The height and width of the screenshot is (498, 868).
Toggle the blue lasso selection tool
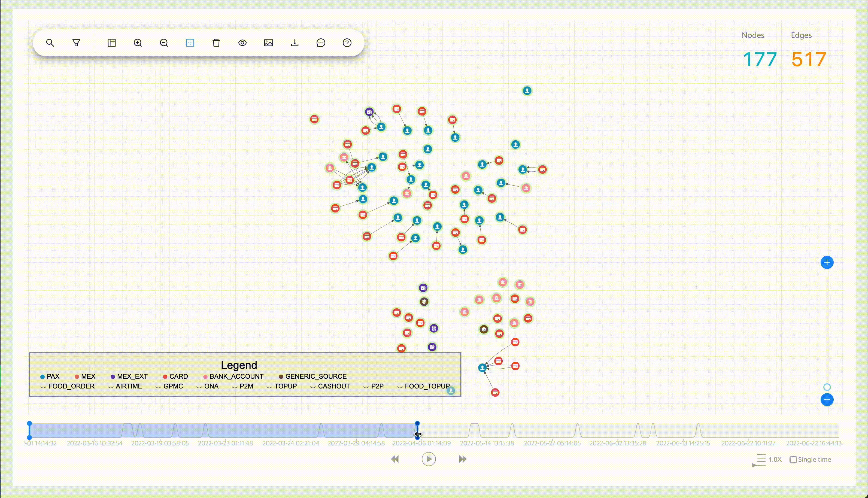(190, 43)
